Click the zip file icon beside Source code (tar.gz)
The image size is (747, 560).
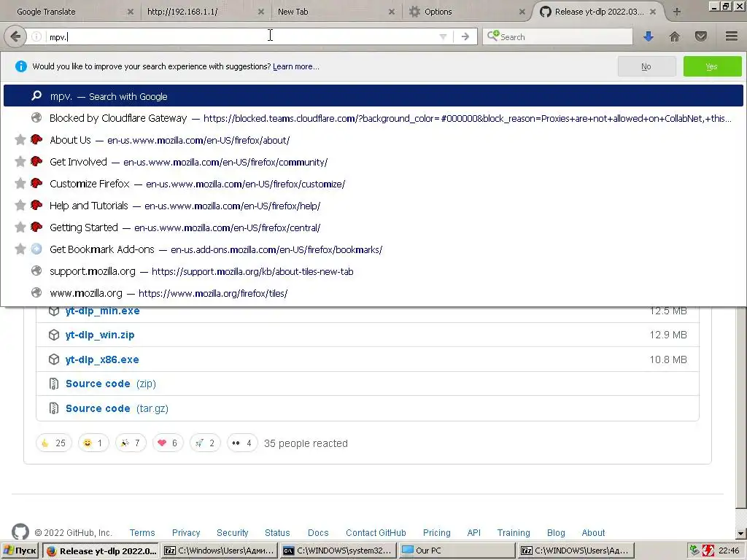pos(54,408)
